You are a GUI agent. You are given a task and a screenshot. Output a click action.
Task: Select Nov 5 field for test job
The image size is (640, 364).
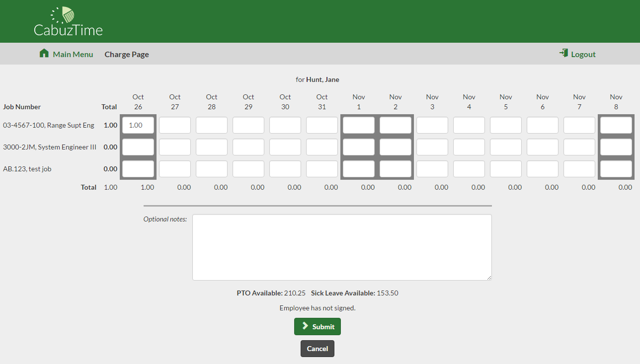(x=506, y=169)
